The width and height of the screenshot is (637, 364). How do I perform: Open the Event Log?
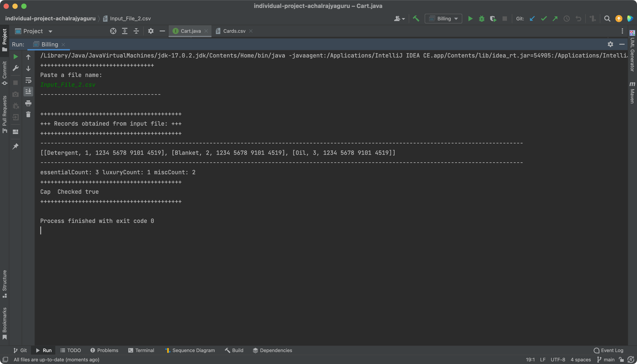(608, 350)
